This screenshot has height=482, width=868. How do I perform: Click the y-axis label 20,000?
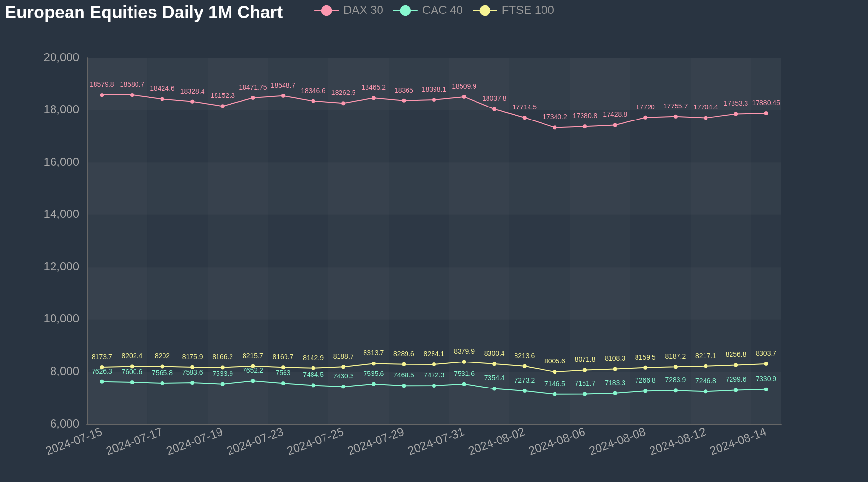[61, 58]
